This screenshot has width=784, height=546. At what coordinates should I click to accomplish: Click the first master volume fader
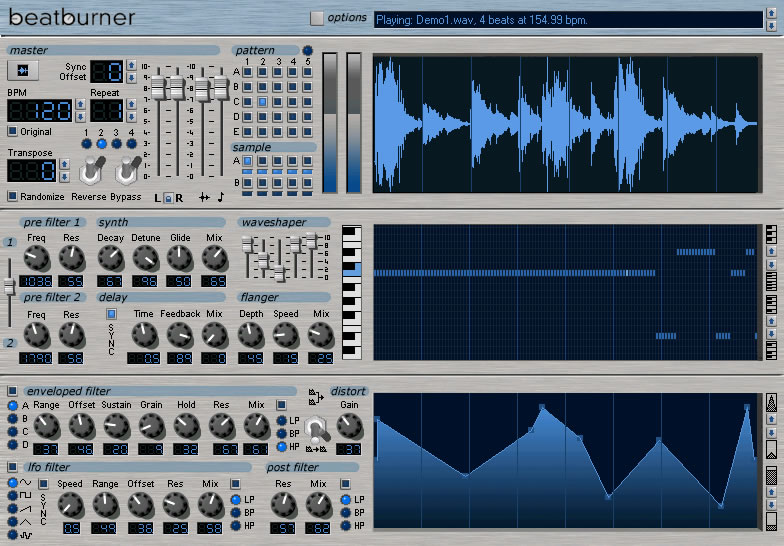[x=158, y=88]
